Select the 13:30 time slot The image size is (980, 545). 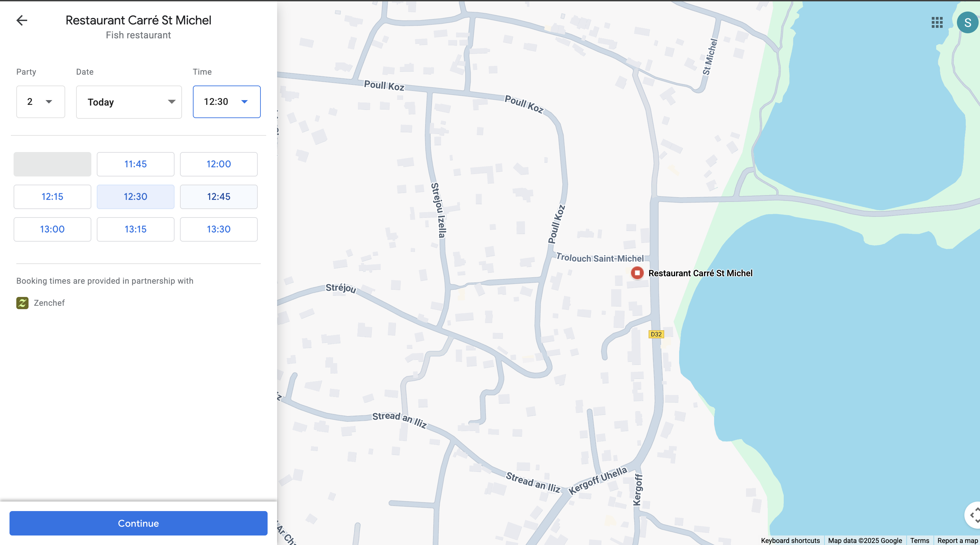tap(218, 229)
